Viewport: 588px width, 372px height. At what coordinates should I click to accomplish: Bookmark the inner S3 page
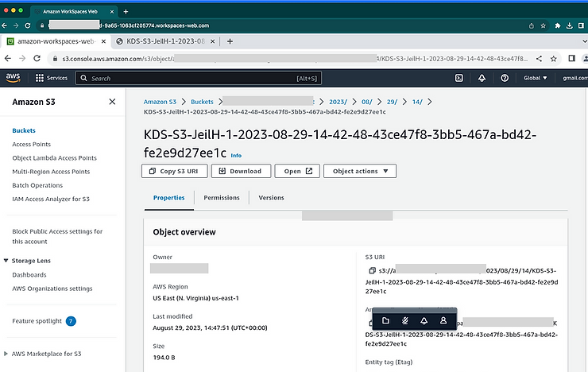coord(554,59)
